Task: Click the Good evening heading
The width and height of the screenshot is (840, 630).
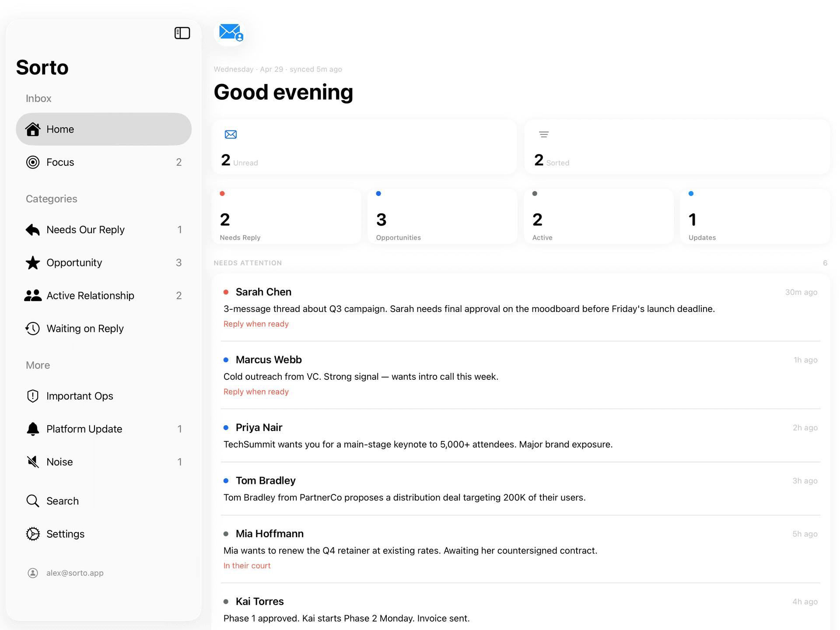Action: (x=283, y=92)
